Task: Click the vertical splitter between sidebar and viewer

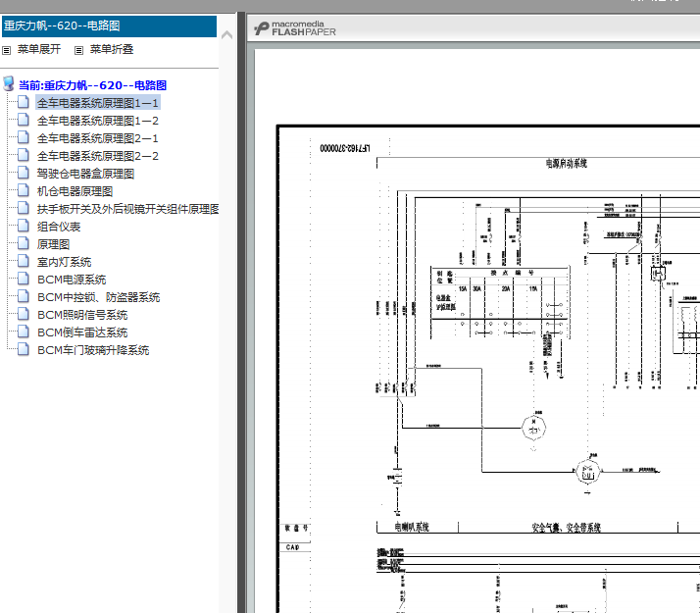Action: (241, 313)
